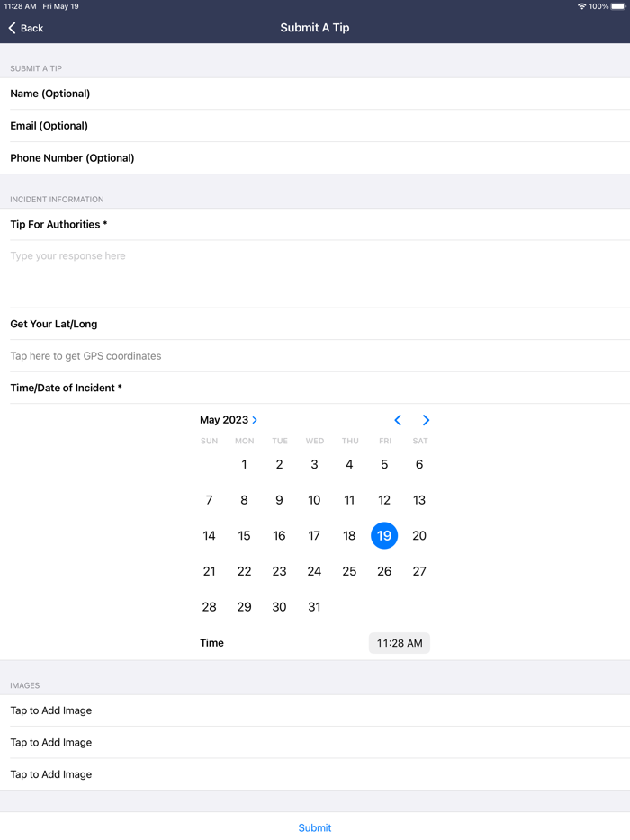Screen dimensions: 630x840
Task: Select May 31 on the calendar
Action: (314, 607)
